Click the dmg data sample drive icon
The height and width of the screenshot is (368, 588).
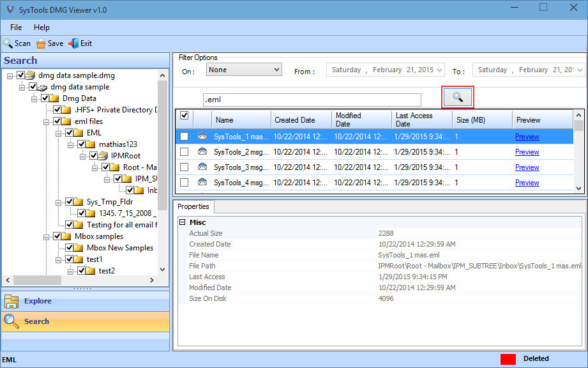point(42,88)
